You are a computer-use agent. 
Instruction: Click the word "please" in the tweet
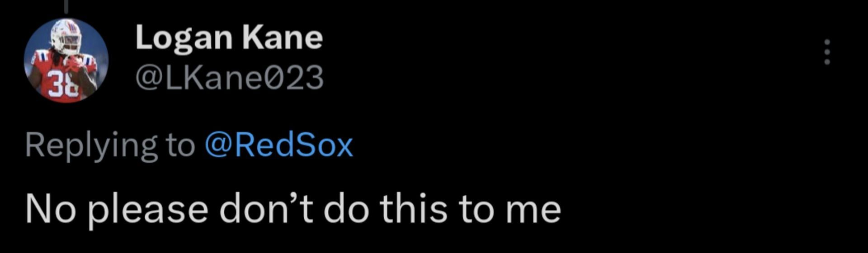147,210
